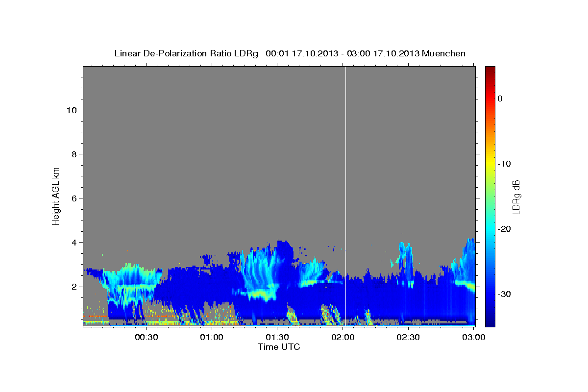588x392 pixels.
Task: Click the 01:30 time tick label
Action: (x=277, y=338)
